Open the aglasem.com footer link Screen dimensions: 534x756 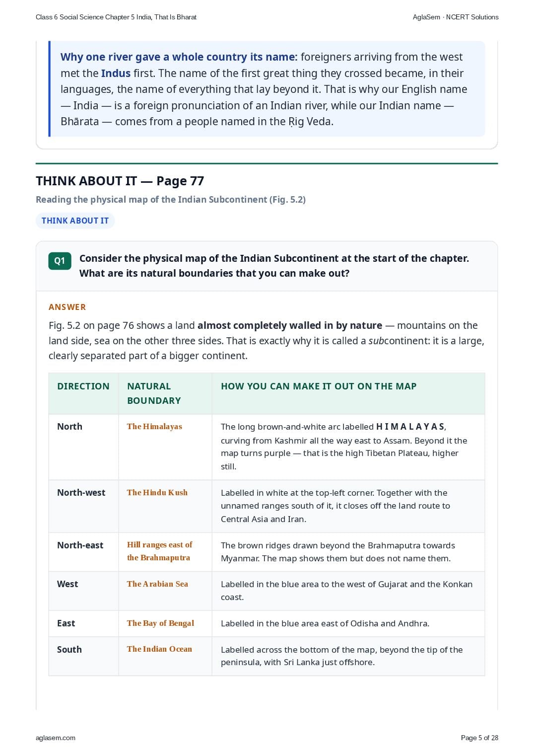tap(56, 738)
